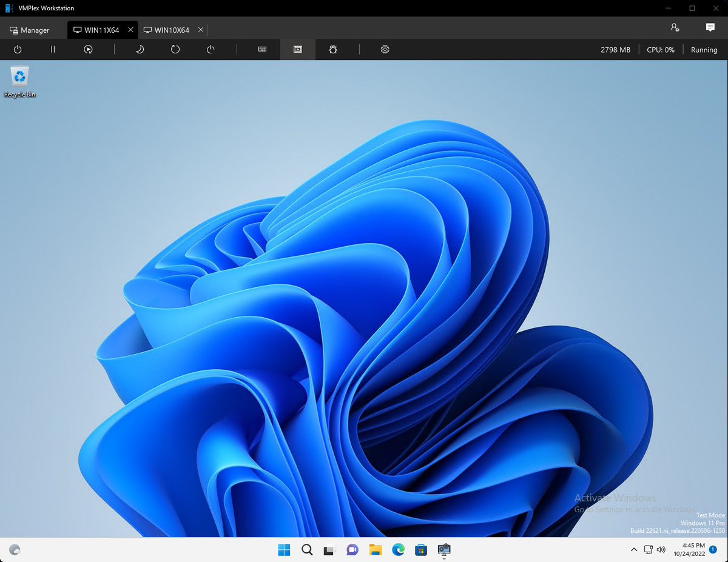Viewport: 728px width, 562px height.
Task: Close the WIN10X64 tab
Action: [x=201, y=29]
